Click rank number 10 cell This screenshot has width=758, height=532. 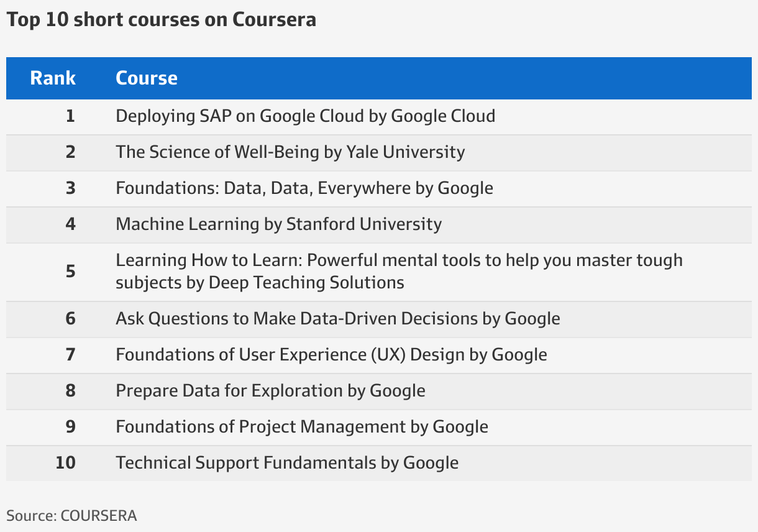point(65,463)
